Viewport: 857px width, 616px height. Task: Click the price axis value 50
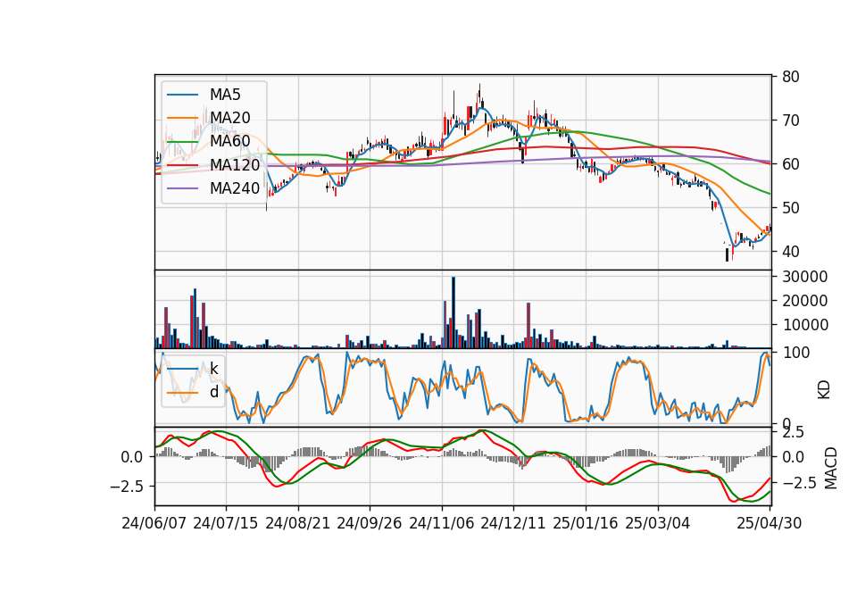click(791, 208)
